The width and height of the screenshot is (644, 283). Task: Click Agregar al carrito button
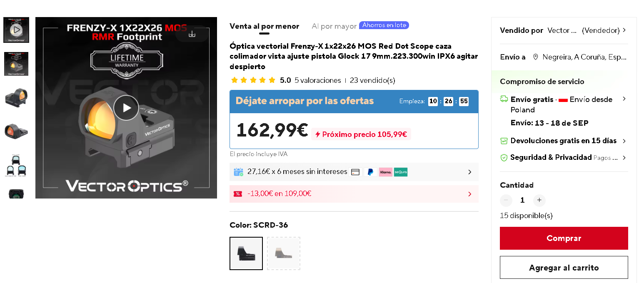(x=564, y=268)
